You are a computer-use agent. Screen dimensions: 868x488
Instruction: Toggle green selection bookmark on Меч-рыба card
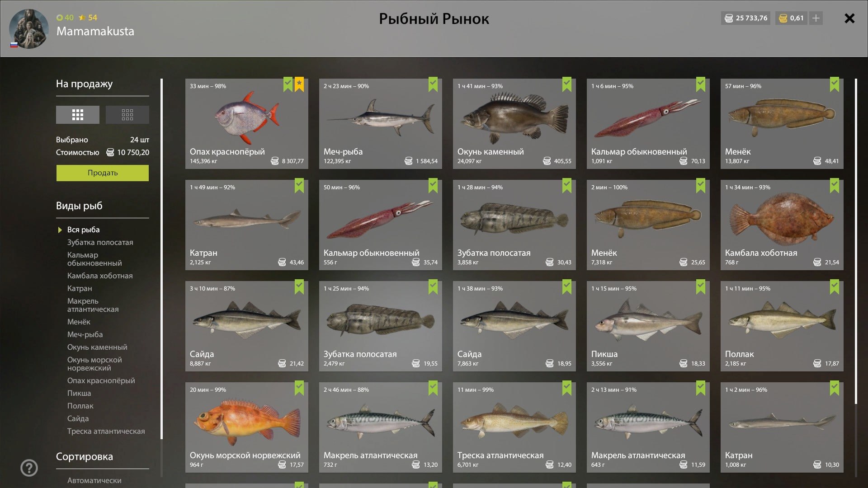click(x=433, y=84)
